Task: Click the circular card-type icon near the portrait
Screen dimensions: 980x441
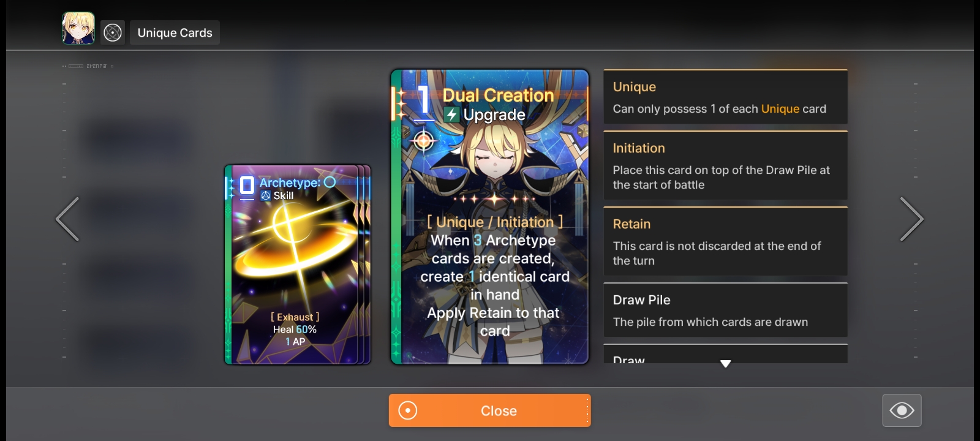Action: point(113,32)
